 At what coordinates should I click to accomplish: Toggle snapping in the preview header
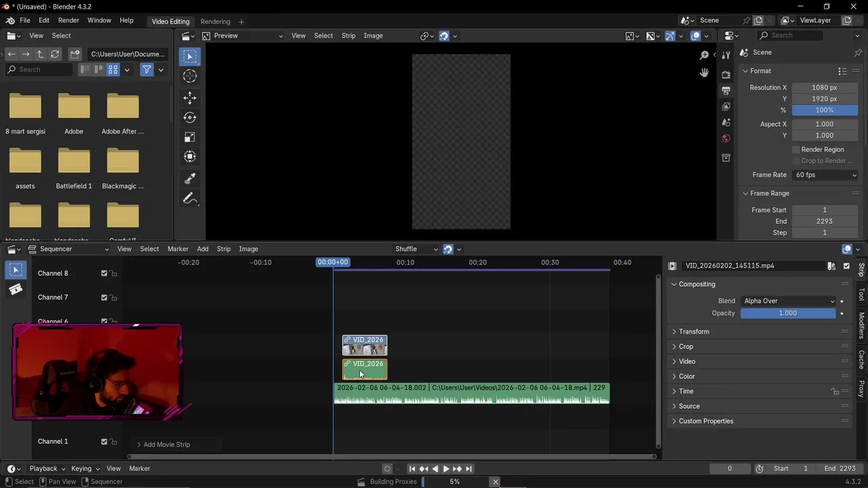444,35
